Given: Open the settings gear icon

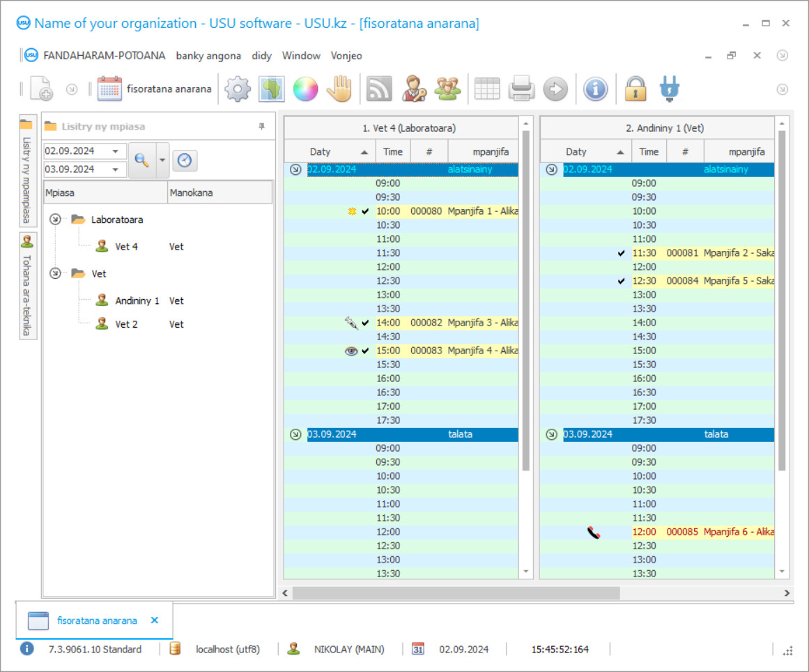Looking at the screenshot, I should pyautogui.click(x=238, y=89).
